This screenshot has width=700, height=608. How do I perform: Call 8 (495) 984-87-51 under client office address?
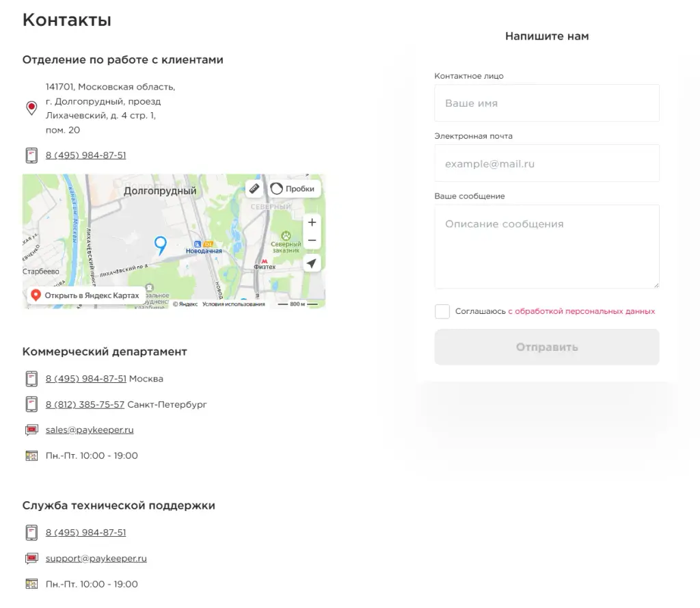pyautogui.click(x=85, y=155)
